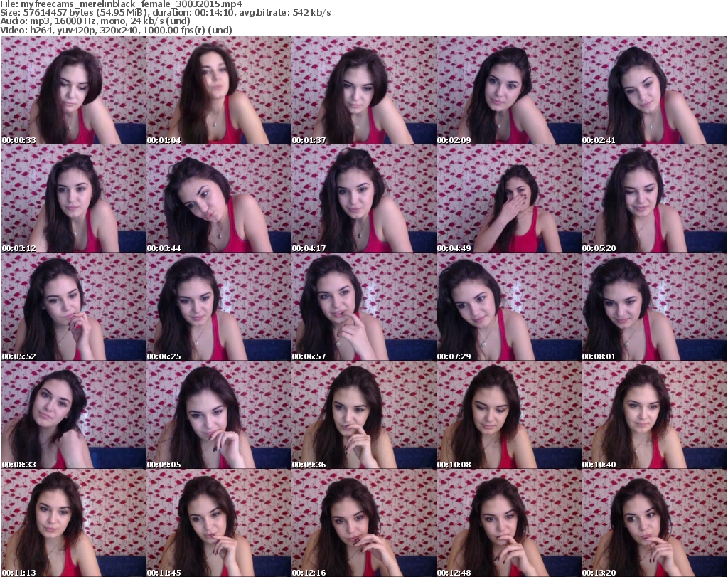This screenshot has height=577, width=728.
Task: Select the thumbnail timestamped 00:06:57
Action: [x=363, y=307]
